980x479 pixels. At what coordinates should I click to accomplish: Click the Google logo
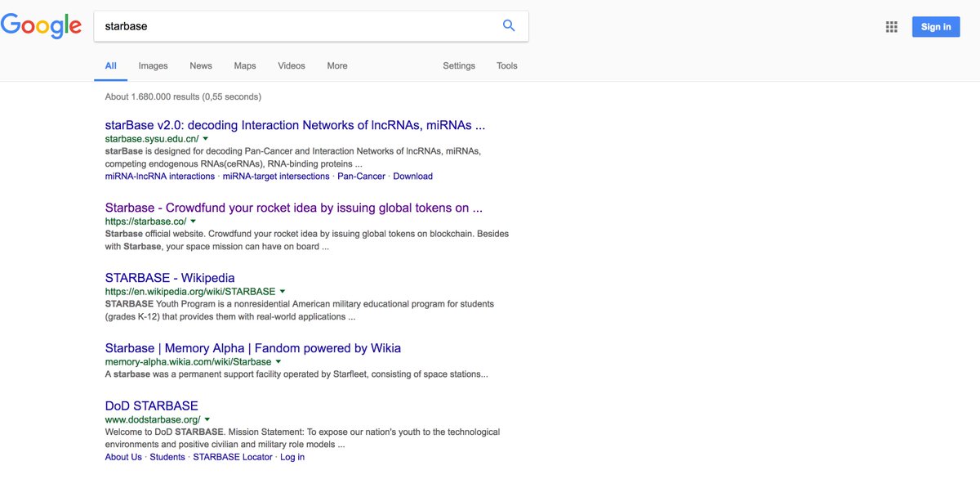point(41,25)
